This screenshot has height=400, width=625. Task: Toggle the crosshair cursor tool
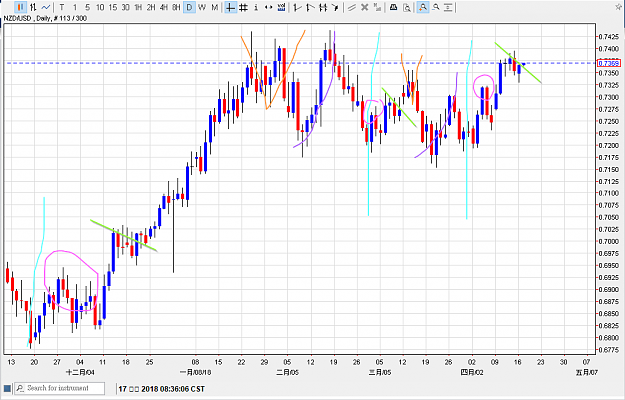230,7
